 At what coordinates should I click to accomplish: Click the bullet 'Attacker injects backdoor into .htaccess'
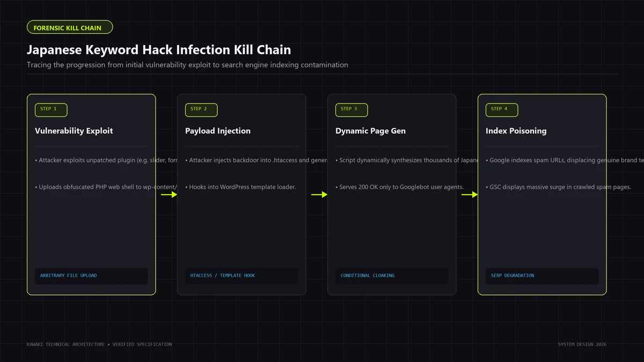(257, 160)
